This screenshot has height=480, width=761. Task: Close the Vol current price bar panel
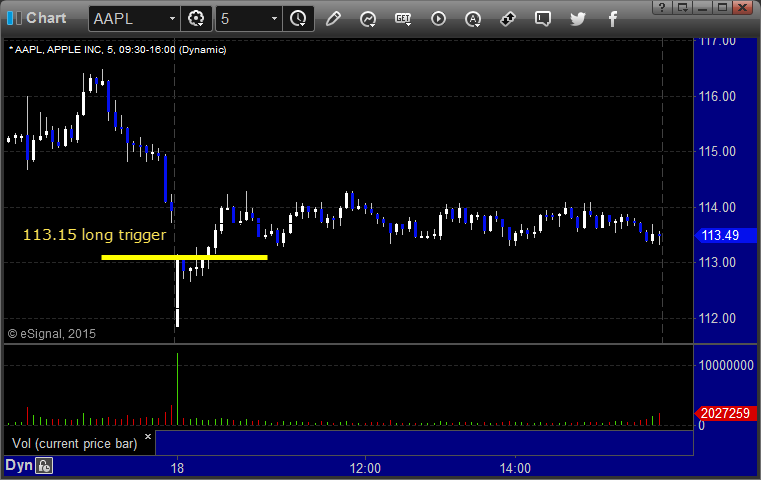point(148,436)
